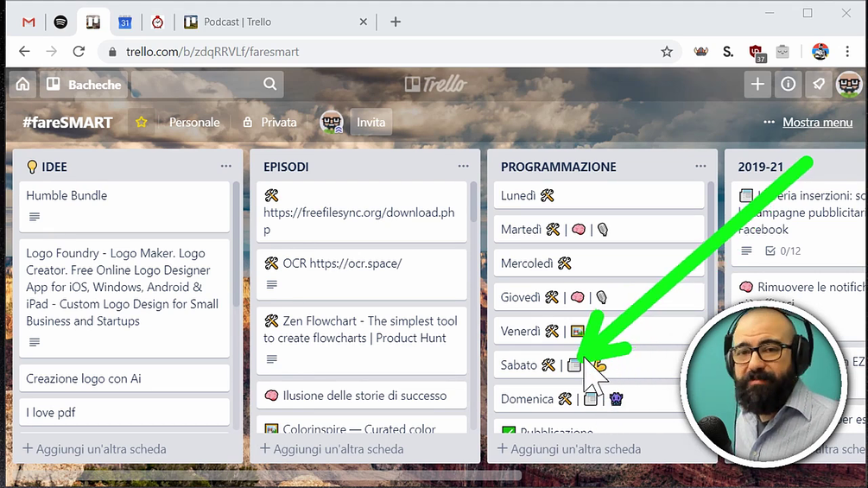Reload the current Trello page
Screen dimensions: 868x488
pyautogui.click(x=79, y=52)
